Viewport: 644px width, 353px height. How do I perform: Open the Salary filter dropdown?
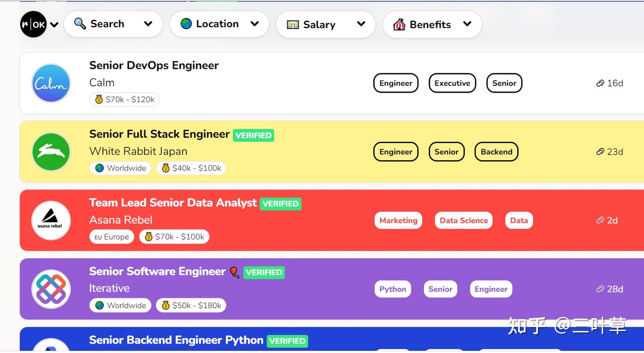click(326, 24)
